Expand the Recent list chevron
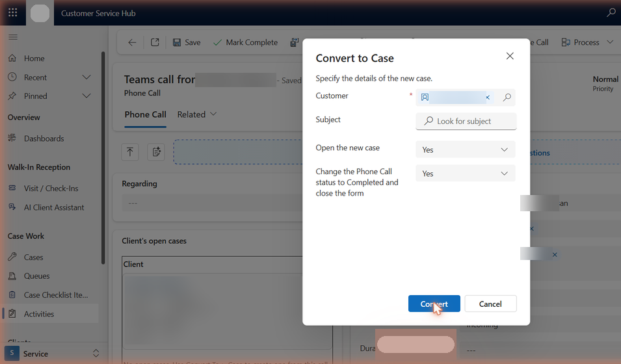 click(x=86, y=77)
